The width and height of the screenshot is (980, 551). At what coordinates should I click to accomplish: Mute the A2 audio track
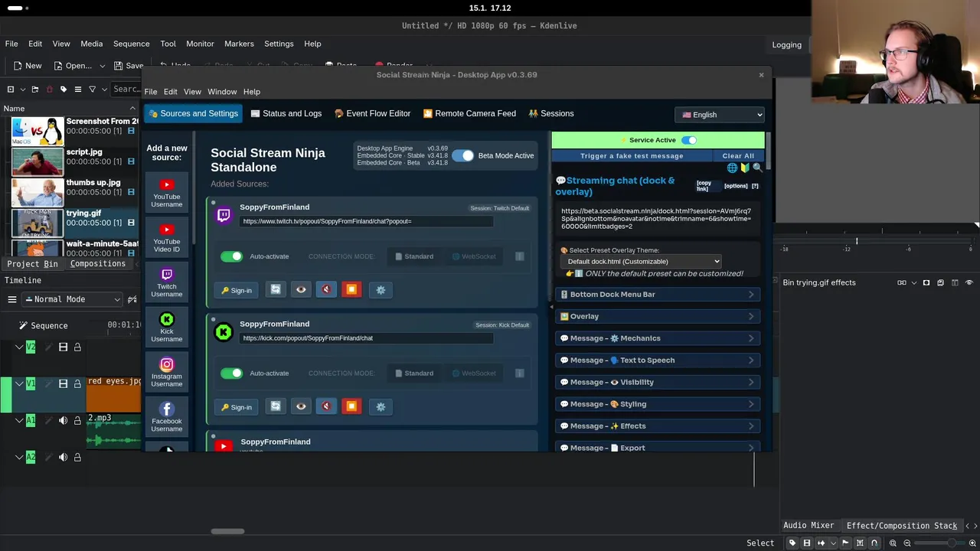point(63,457)
